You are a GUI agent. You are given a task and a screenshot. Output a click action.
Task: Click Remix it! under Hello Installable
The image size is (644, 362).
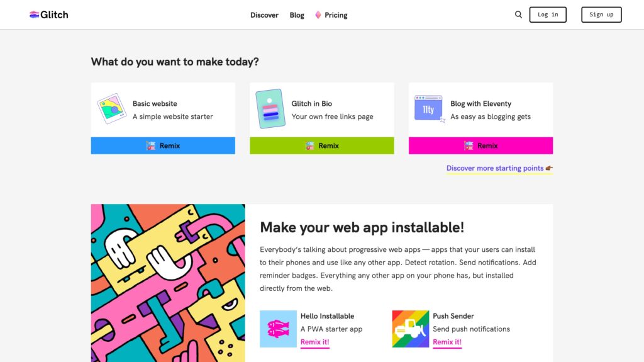[314, 342]
